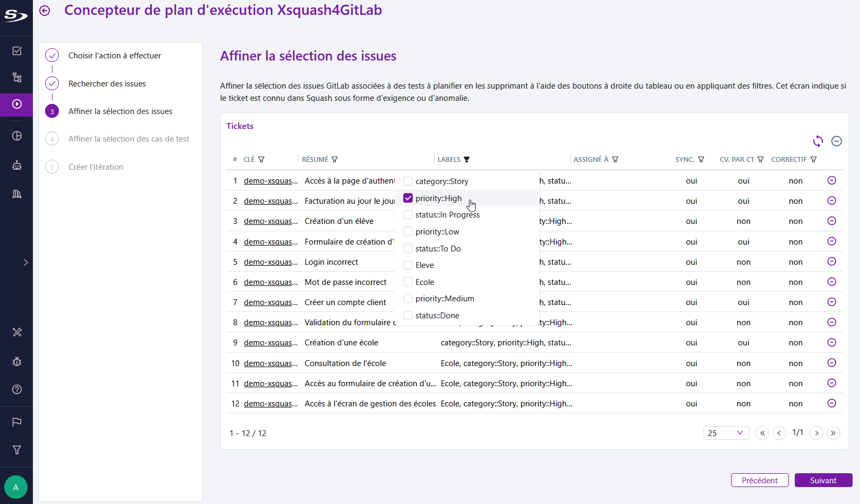Click the refresh icon above the tickets table
Viewport: 860px width, 504px height.
click(818, 141)
